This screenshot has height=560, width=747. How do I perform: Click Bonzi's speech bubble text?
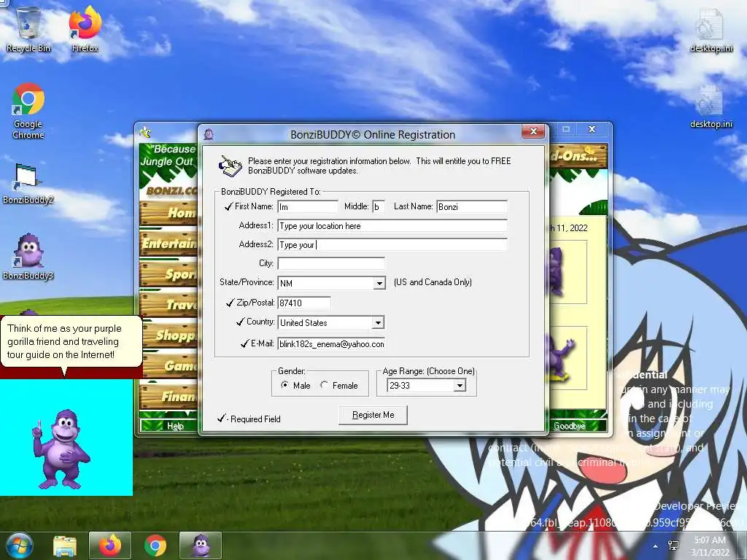[x=64, y=341]
